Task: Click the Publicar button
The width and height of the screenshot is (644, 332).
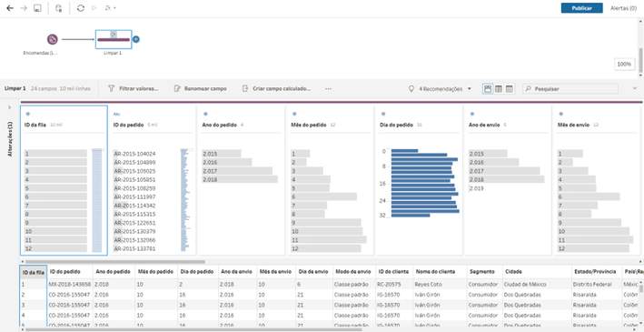Action: click(581, 8)
